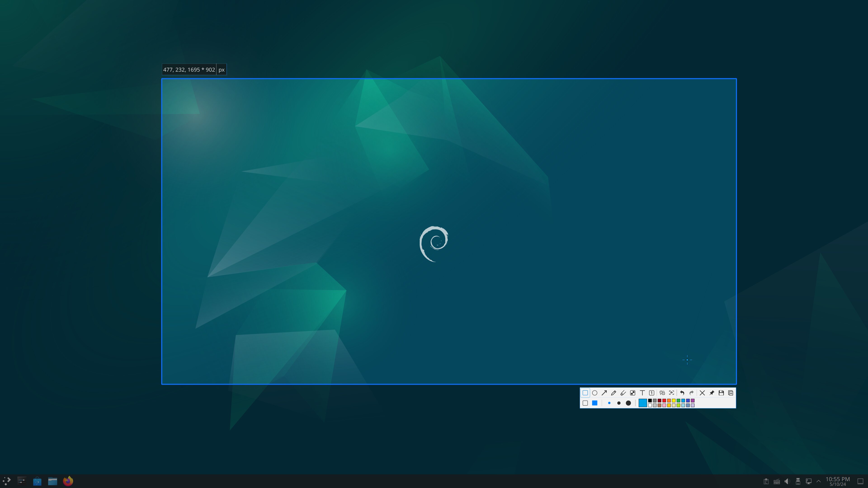Pick the green color swatch
The width and height of the screenshot is (868, 488).
click(x=679, y=401)
